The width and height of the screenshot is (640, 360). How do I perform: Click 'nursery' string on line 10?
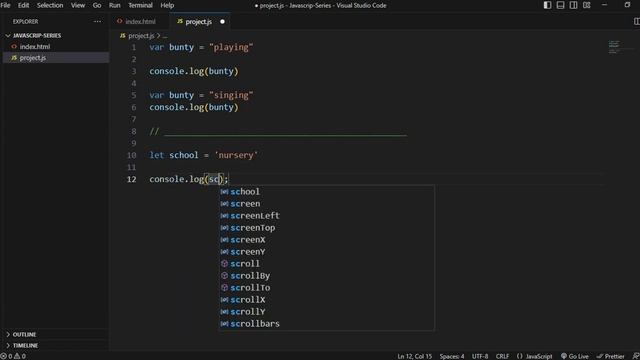pos(236,155)
